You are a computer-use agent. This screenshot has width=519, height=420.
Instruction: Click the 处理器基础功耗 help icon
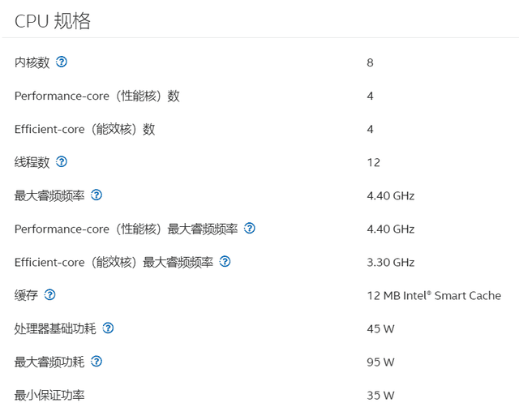(x=108, y=328)
